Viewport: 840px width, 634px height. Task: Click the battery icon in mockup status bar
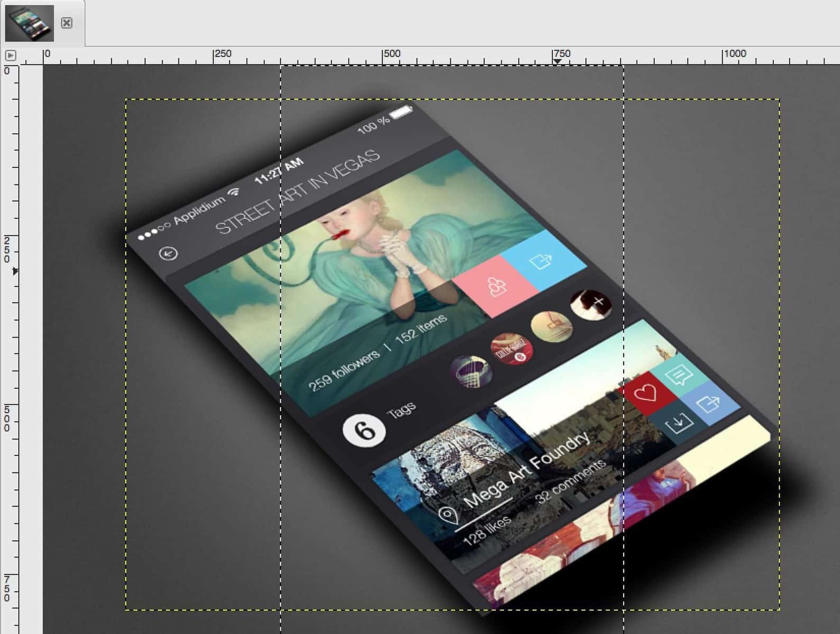pyautogui.click(x=401, y=112)
